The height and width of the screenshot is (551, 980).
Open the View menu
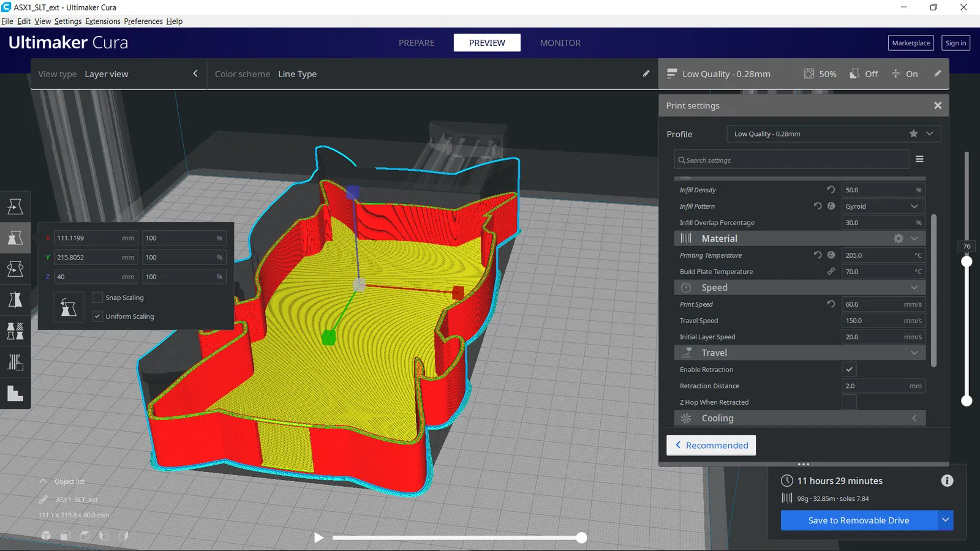[x=43, y=21]
